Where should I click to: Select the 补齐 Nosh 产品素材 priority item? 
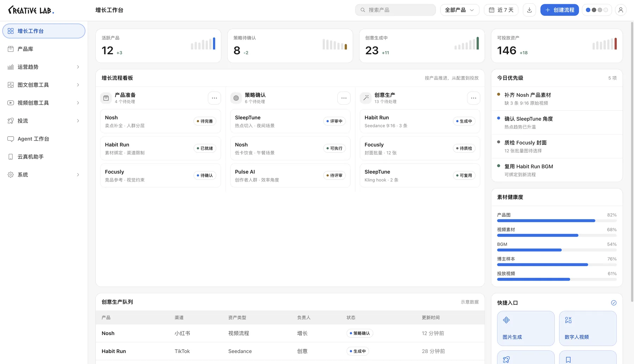557,99
